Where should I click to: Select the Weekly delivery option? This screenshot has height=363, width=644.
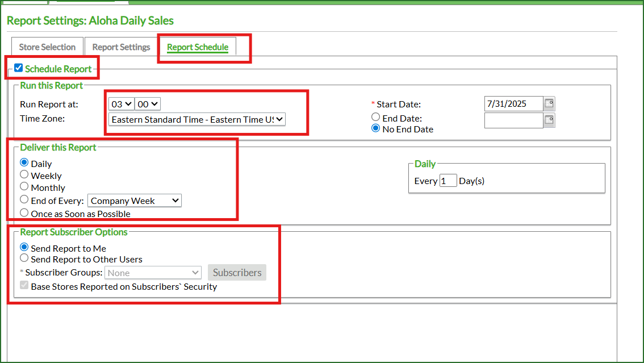(x=24, y=174)
